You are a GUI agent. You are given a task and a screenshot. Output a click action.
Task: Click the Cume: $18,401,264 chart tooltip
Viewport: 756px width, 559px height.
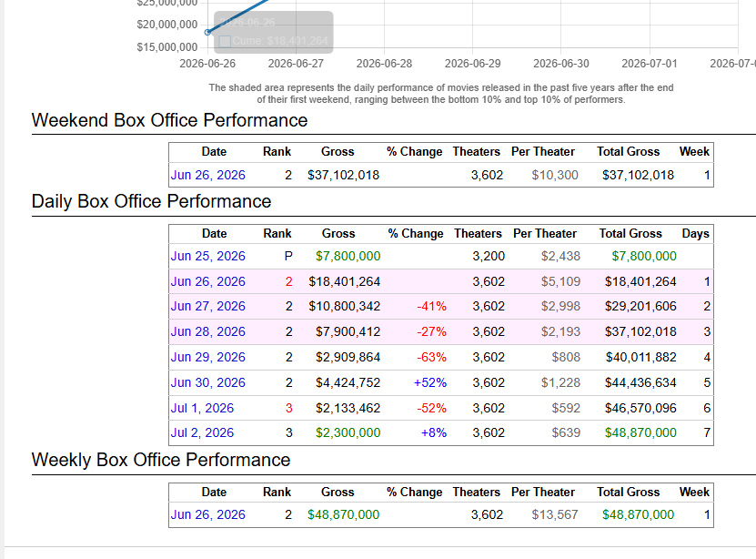pyautogui.click(x=273, y=32)
